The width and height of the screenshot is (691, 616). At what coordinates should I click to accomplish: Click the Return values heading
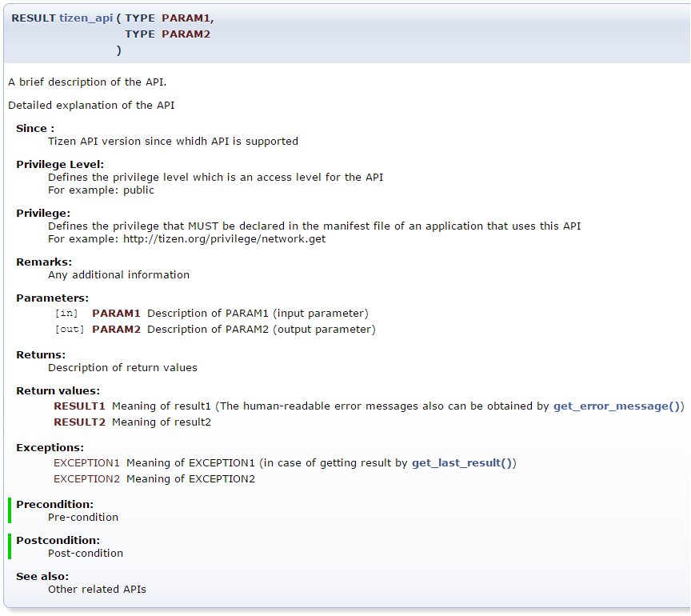[56, 390]
